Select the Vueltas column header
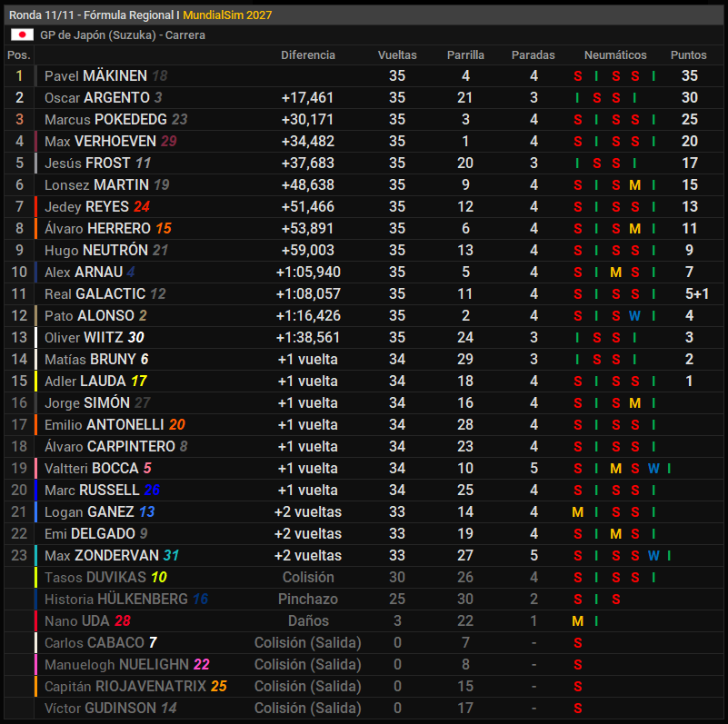 [x=397, y=55]
